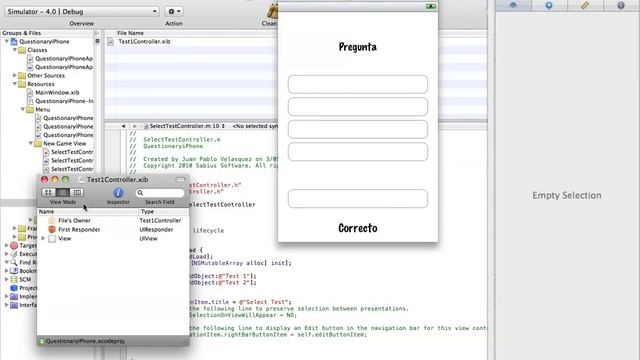This screenshot has width=640, height=360.
Task: Expand the Other Sources folder
Action: point(15,75)
